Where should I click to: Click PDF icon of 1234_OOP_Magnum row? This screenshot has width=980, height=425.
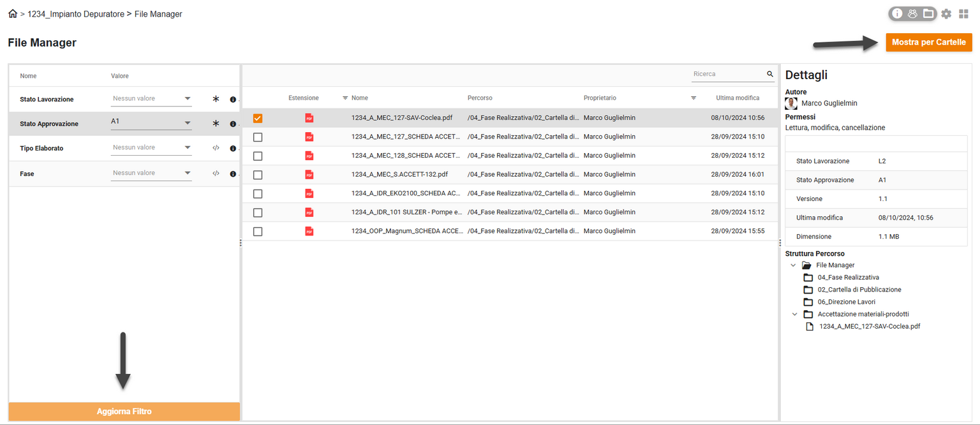(309, 231)
